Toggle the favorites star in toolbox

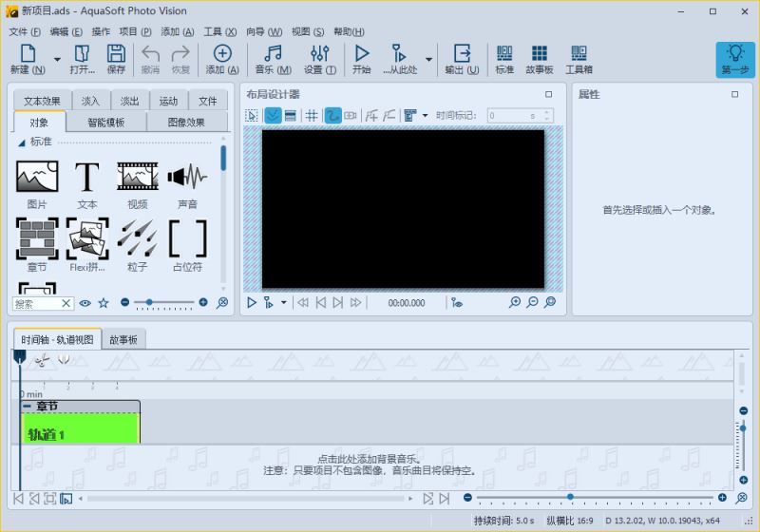104,303
